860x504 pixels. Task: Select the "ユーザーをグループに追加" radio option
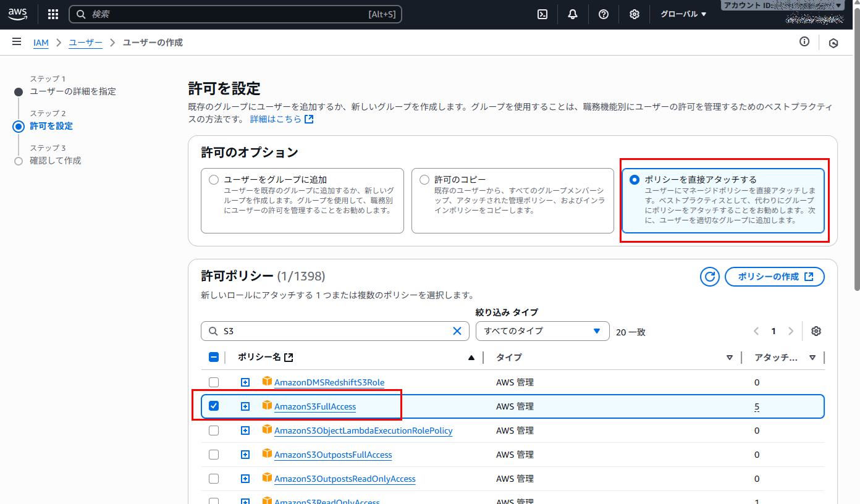coord(214,180)
